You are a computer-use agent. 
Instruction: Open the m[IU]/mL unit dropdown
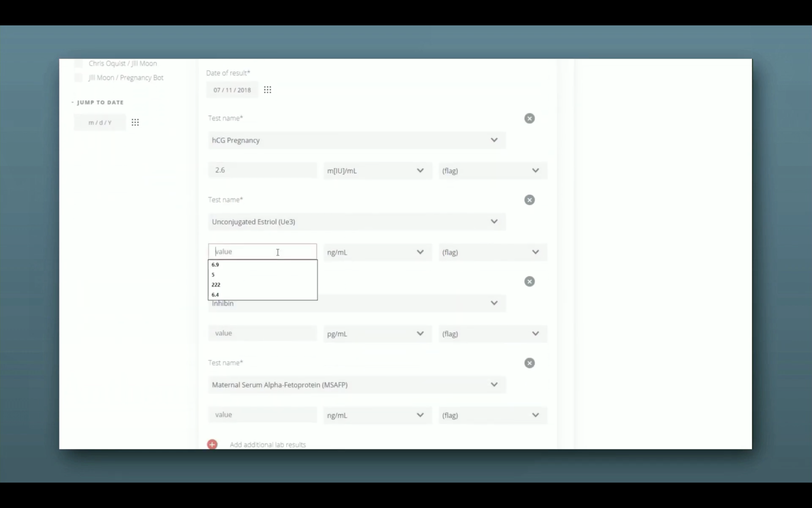377,171
